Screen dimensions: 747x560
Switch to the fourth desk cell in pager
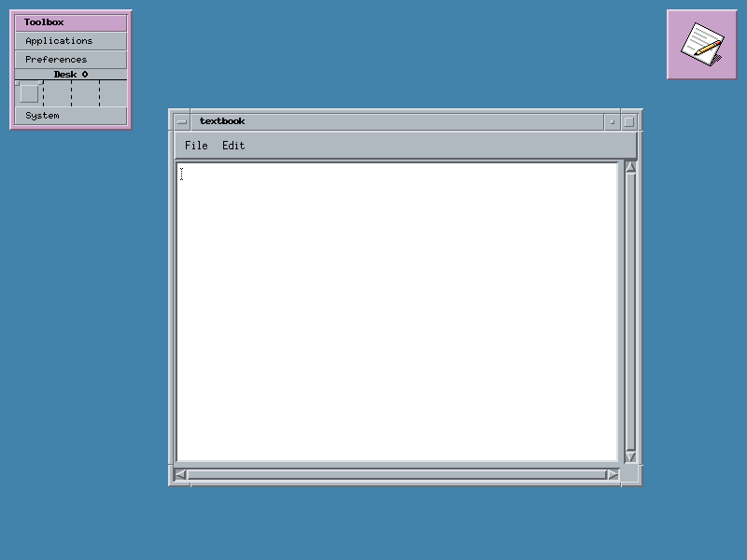(113, 93)
